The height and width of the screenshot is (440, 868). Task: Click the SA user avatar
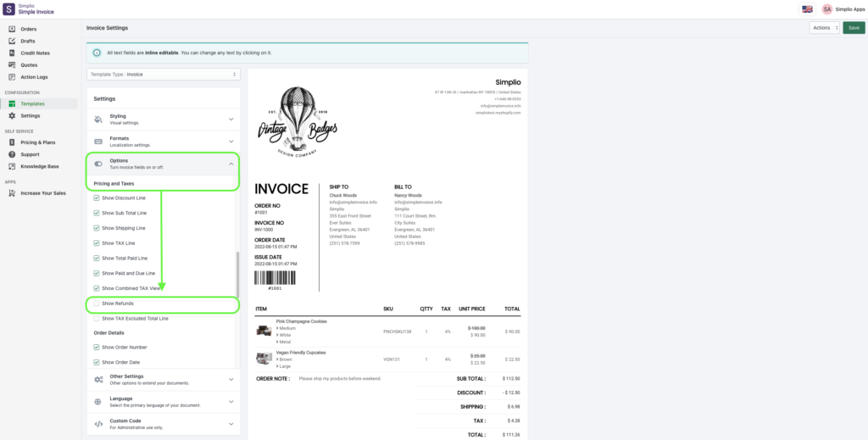click(x=827, y=8)
